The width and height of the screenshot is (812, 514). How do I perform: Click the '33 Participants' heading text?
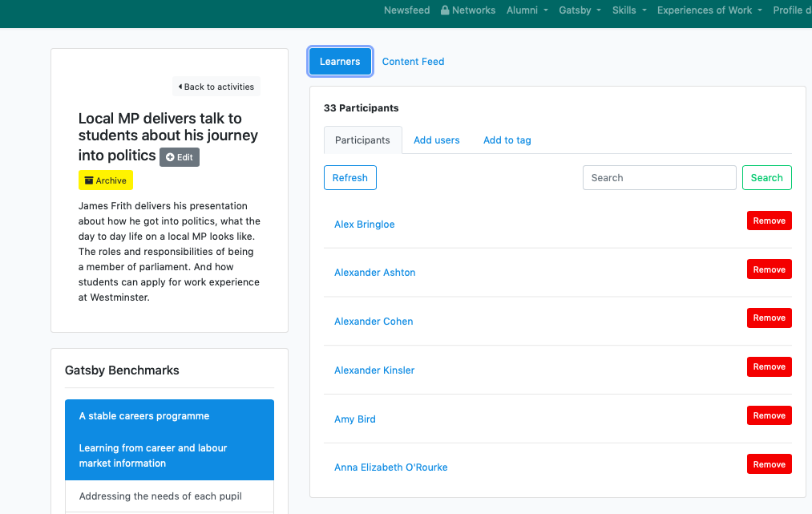[361, 107]
